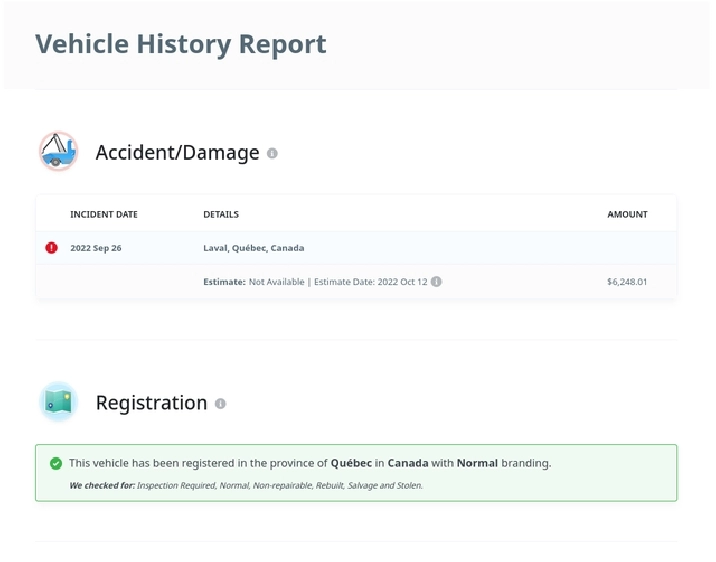Click the tow truck Accident/Damage icon
The image size is (716, 562).
59,152
